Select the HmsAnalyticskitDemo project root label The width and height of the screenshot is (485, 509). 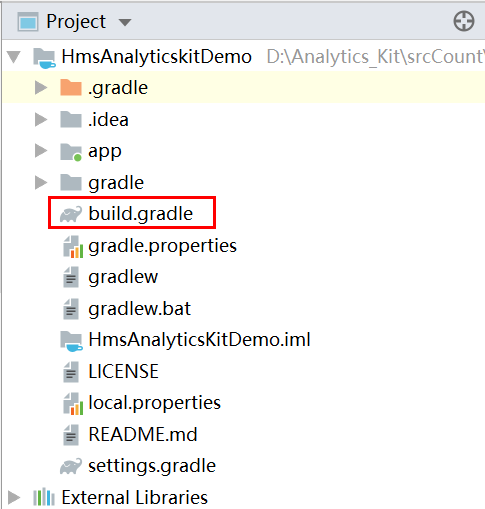coord(156,57)
